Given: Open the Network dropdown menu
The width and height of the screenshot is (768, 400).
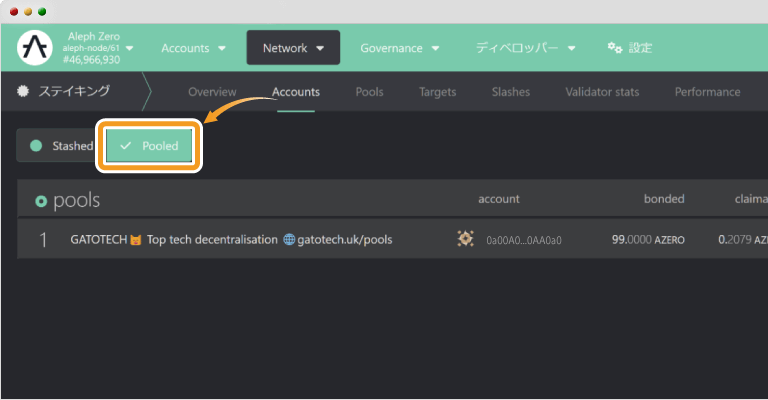Looking at the screenshot, I should pos(293,47).
